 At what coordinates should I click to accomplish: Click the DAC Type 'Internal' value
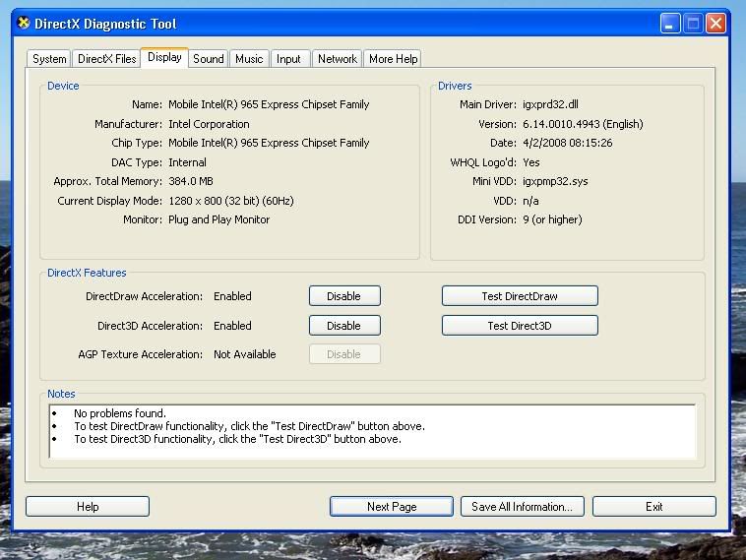pyautogui.click(x=187, y=162)
